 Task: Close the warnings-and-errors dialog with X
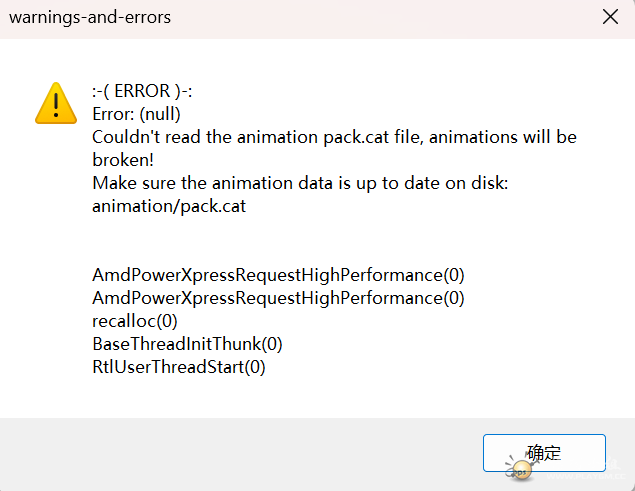[x=610, y=17]
